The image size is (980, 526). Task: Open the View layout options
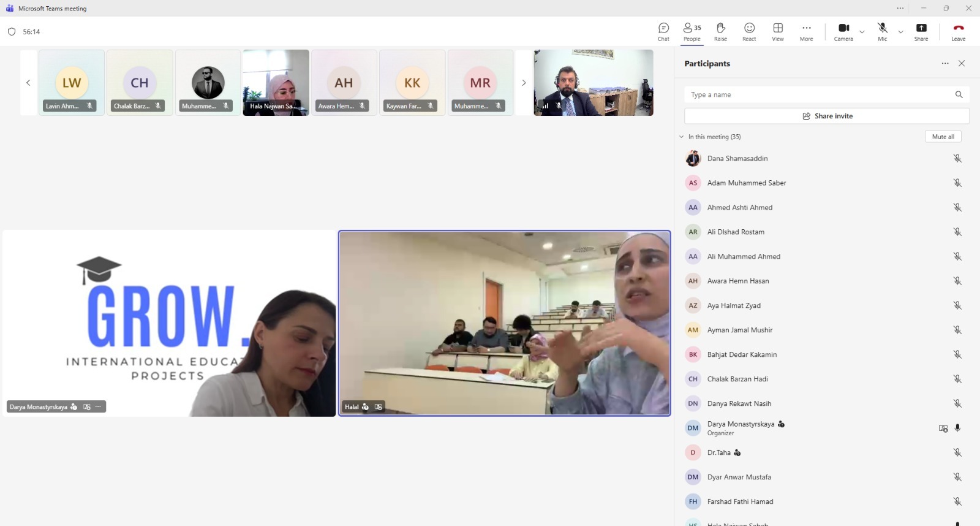point(778,32)
